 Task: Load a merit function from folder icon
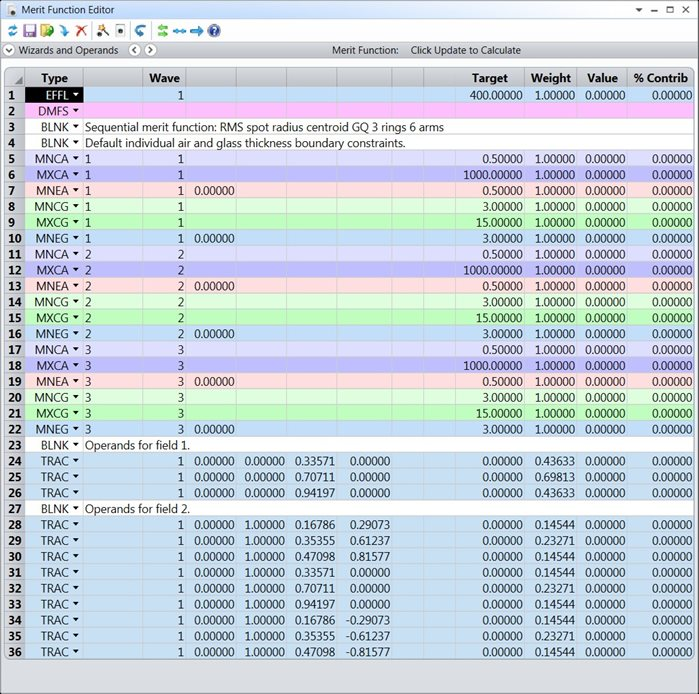(47, 31)
